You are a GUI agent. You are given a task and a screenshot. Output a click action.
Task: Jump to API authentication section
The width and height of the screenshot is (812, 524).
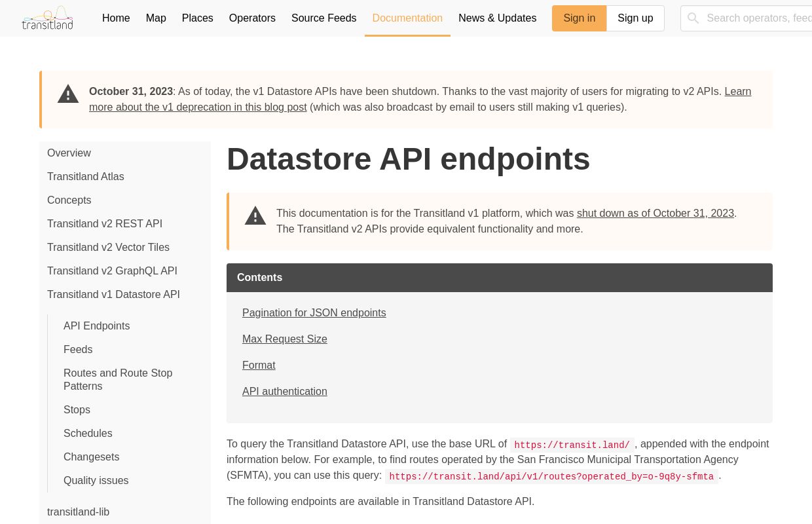[x=284, y=392]
